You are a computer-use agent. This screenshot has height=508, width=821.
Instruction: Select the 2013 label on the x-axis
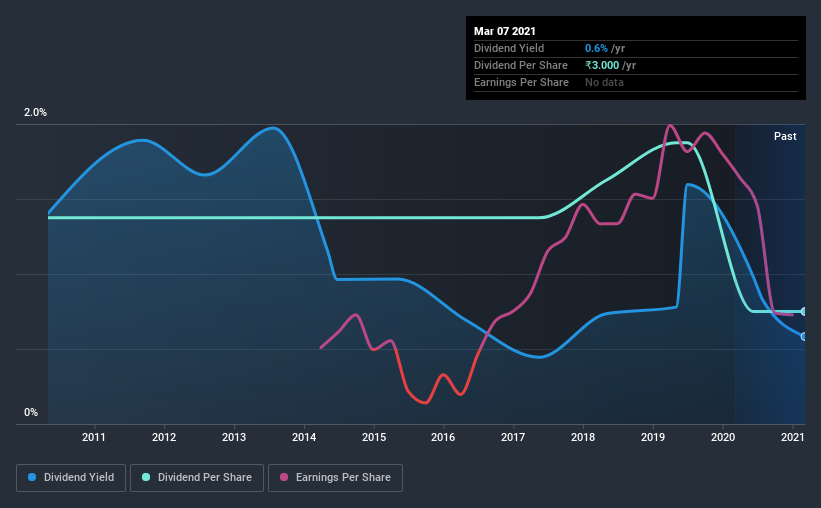(234, 437)
